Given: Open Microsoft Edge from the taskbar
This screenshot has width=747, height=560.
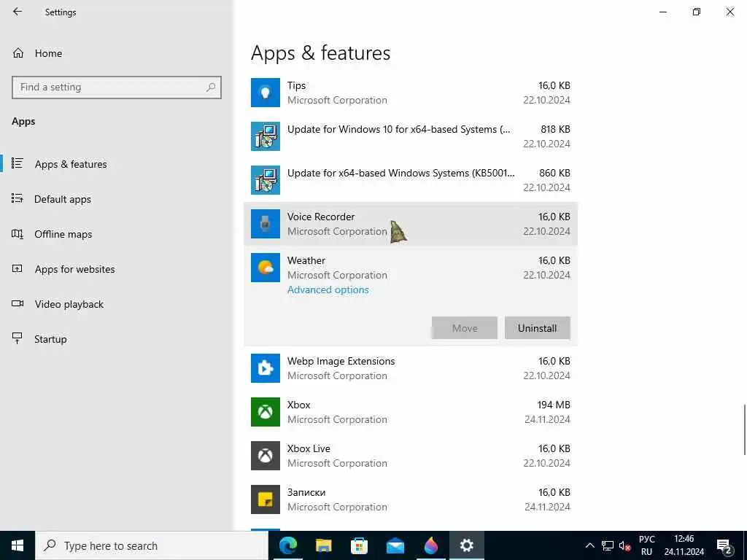Looking at the screenshot, I should (x=287, y=545).
